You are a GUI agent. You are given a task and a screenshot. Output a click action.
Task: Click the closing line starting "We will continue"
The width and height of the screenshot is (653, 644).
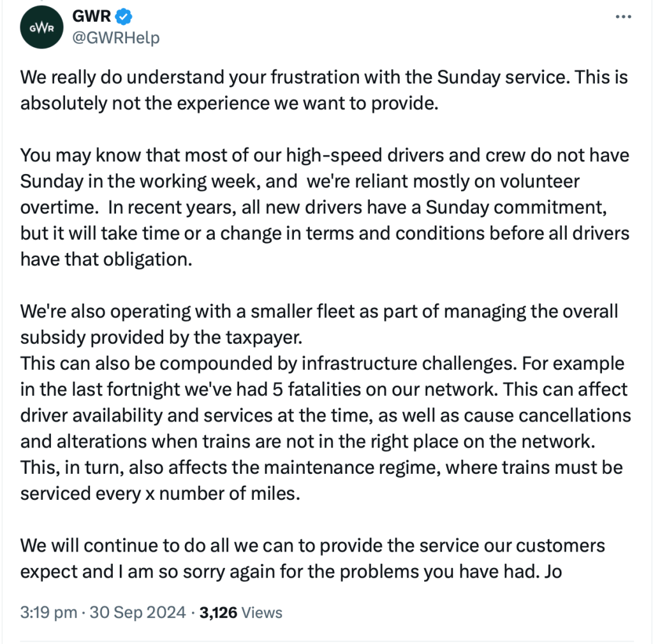(x=312, y=545)
